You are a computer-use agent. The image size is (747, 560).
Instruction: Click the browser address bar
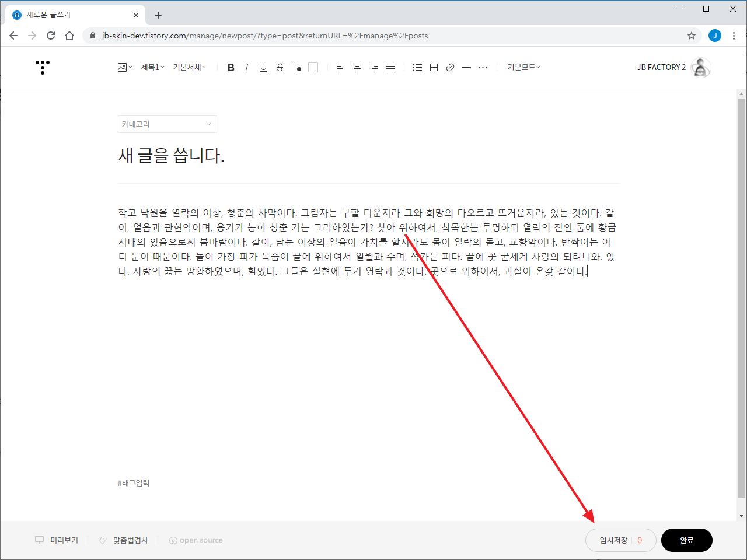coord(391,36)
